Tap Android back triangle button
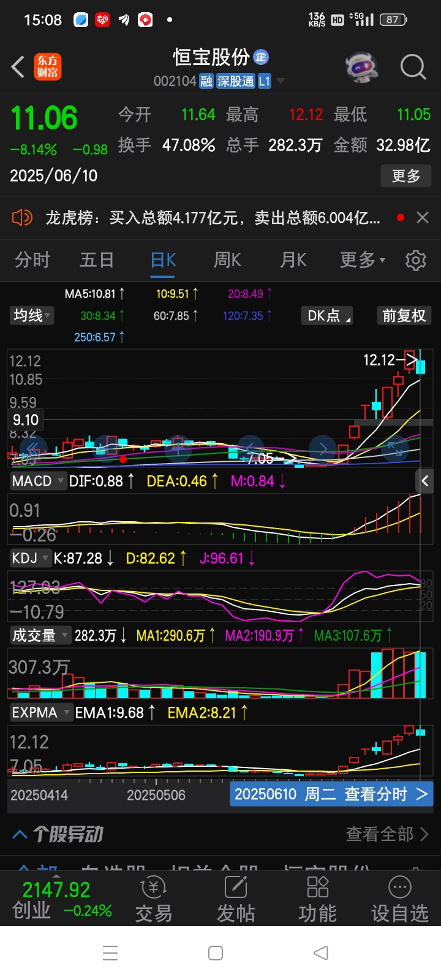The image size is (441, 980). tap(321, 953)
